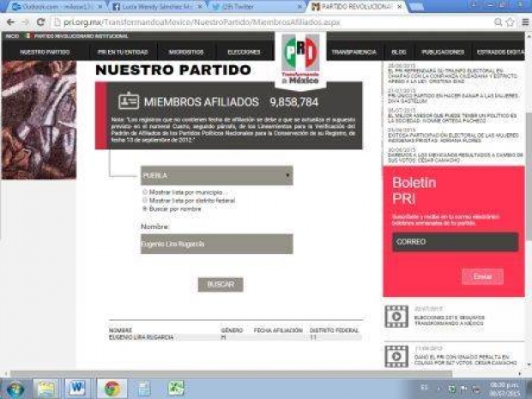Click the FECHA AFILIACIÓN column header
Screen dimensions: 532x399
(x=278, y=330)
